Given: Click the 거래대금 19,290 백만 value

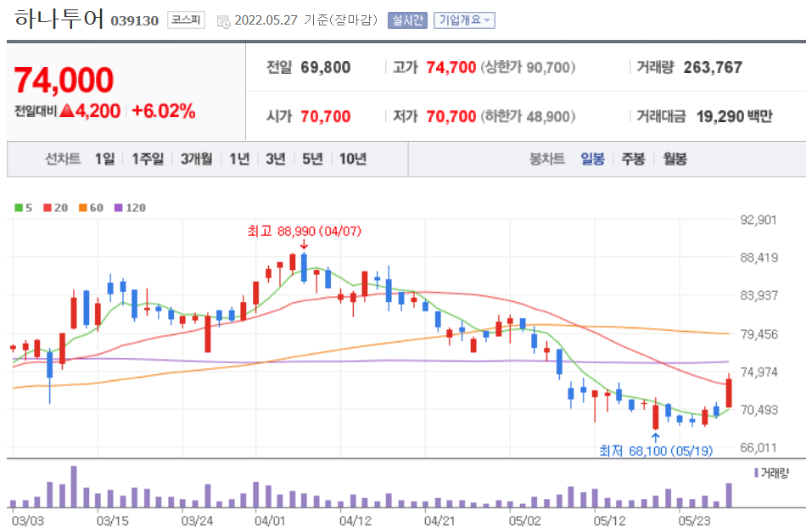Looking at the screenshot, I should (735, 117).
